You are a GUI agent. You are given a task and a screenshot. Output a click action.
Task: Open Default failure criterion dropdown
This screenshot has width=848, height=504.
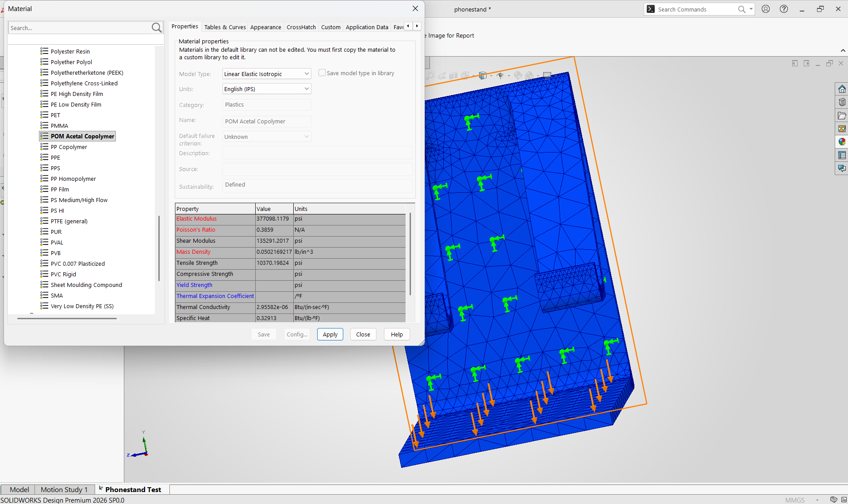coord(267,137)
